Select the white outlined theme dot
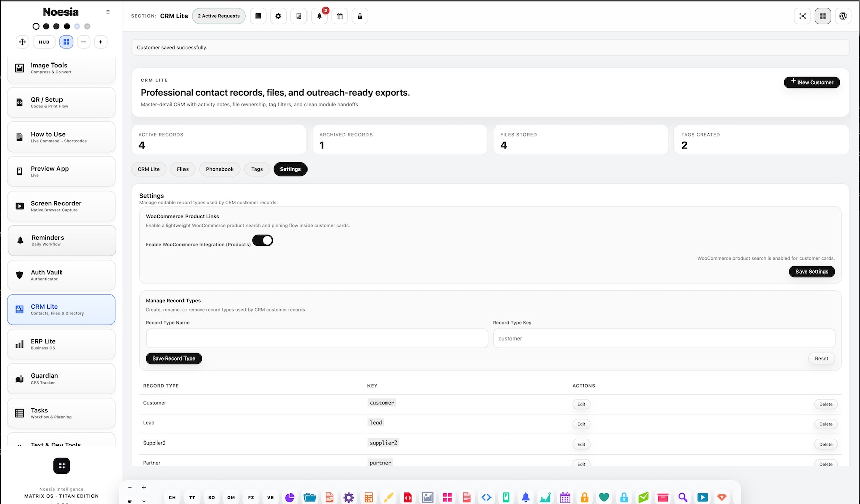Image resolution: width=860 pixels, height=504 pixels. pyautogui.click(x=36, y=26)
